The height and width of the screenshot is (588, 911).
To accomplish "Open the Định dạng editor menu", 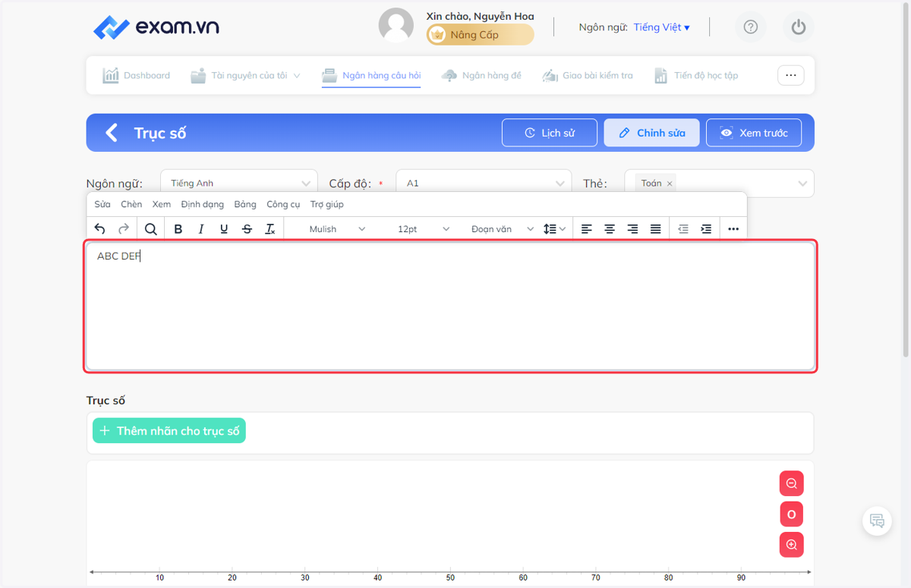I will tap(203, 204).
